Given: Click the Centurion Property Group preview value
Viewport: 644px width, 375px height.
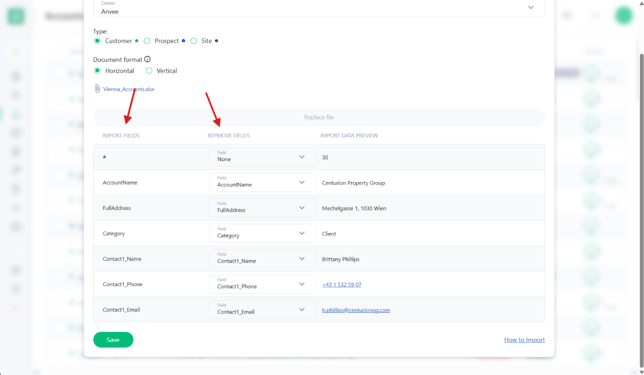Looking at the screenshot, I should point(353,183).
